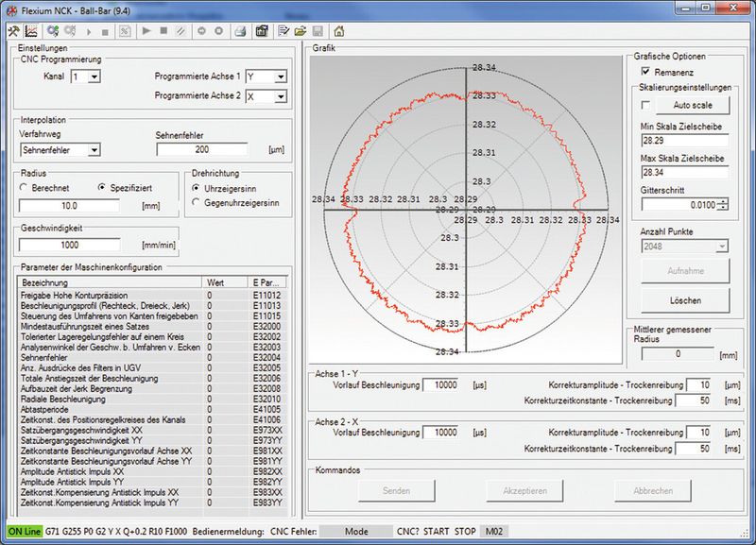Increase Gitterschritt with the up arrow
This screenshot has height=545, width=756.
click(723, 201)
